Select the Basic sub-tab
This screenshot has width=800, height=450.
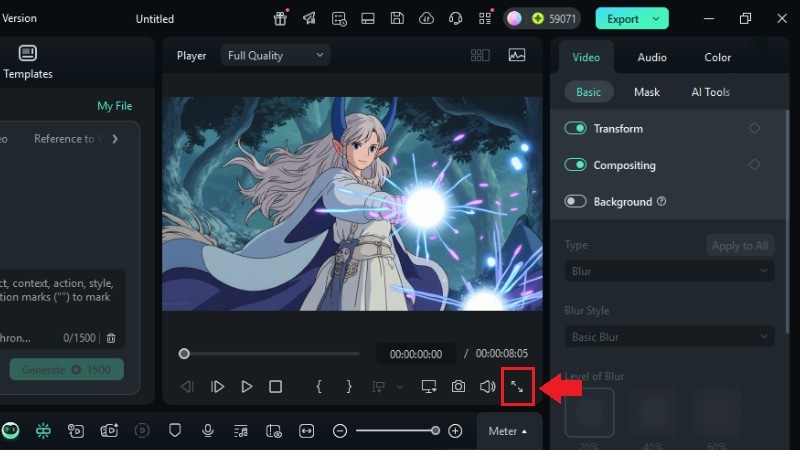click(x=588, y=92)
